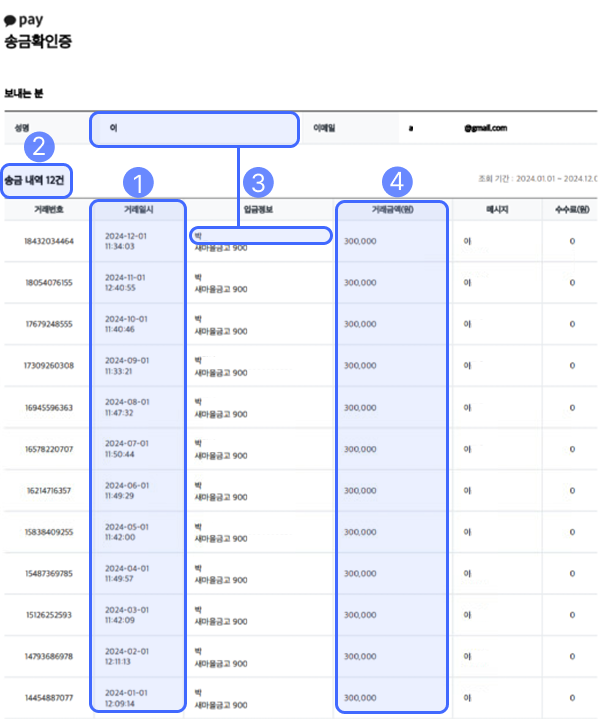Click the 거래일시 column header
Screen dimensions: 600x719
(x=138, y=210)
